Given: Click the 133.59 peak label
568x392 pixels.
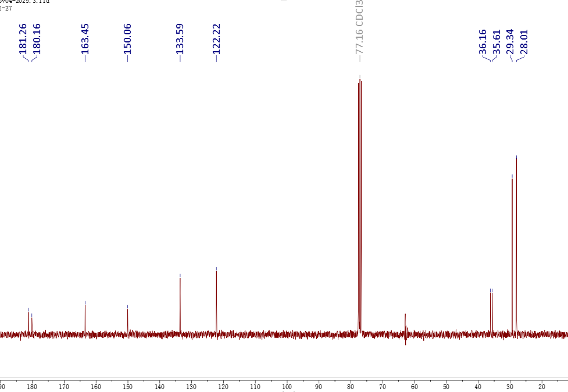Looking at the screenshot, I should [180, 39].
